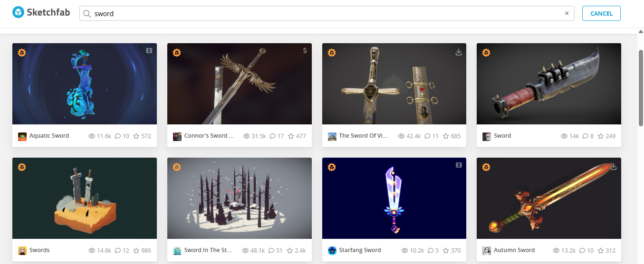
Task: Click the staff pick badge on Connor's Sword
Action: 177,52
